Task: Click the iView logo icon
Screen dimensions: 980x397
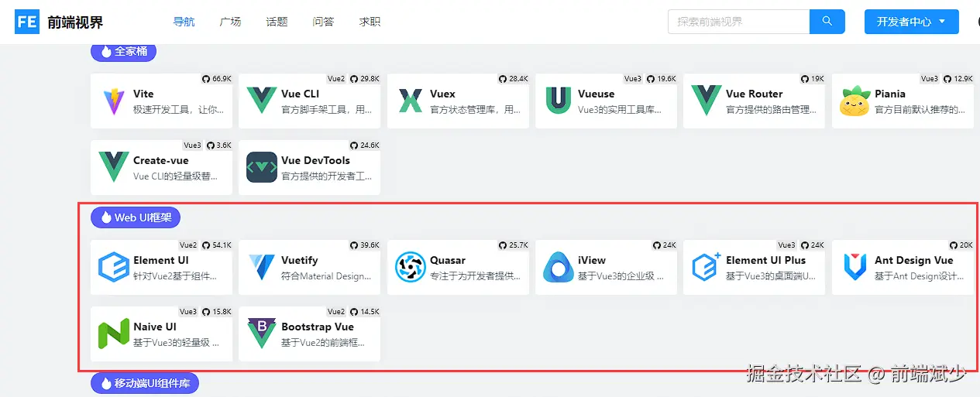Action: [558, 267]
